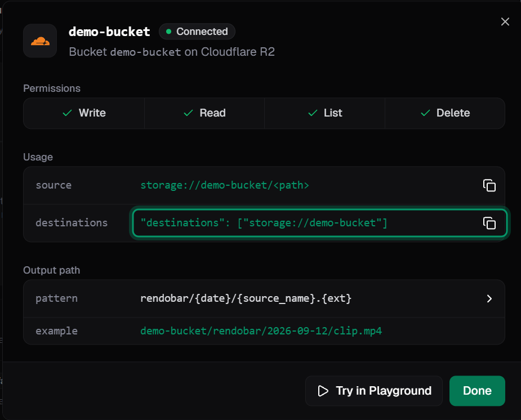
Task: Click the highlighted destinations code field
Action: [319, 223]
